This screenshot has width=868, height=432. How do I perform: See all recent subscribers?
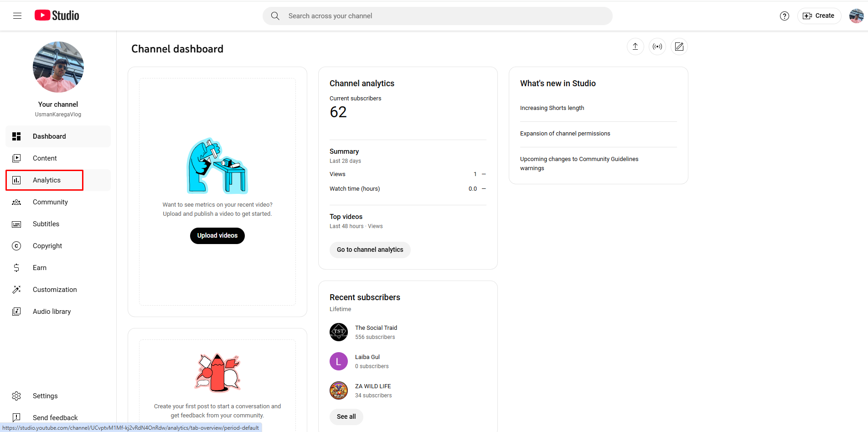point(346,416)
